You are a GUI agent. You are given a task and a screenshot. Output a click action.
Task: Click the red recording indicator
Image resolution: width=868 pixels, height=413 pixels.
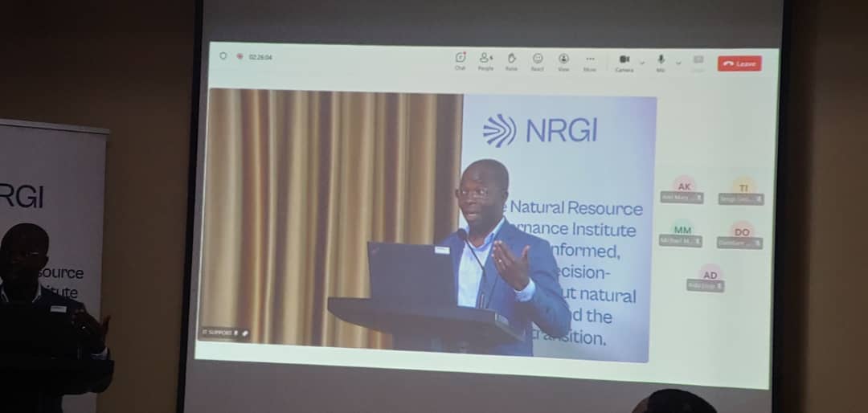tap(240, 56)
